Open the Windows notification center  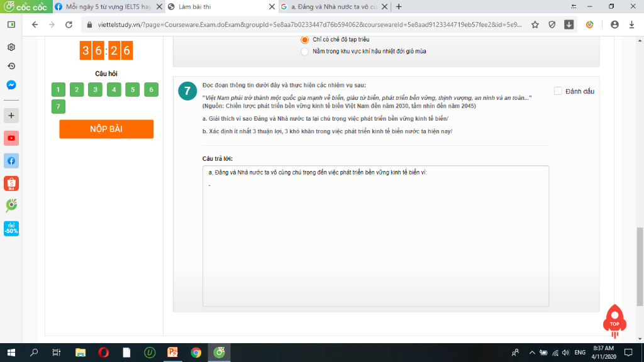pos(628,353)
